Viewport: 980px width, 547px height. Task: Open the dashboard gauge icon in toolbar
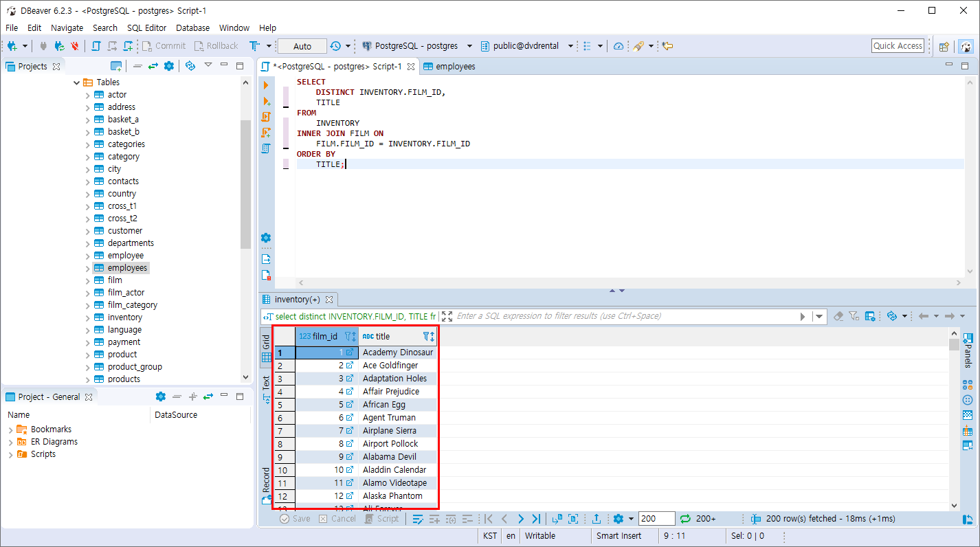pos(619,46)
